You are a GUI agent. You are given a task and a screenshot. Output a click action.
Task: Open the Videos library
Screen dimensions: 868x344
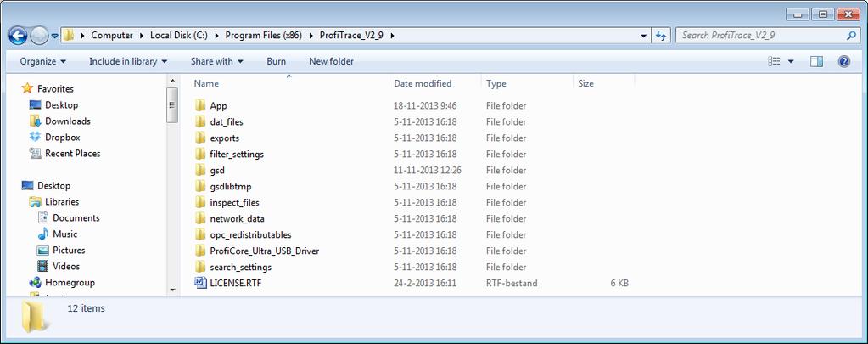[66, 266]
